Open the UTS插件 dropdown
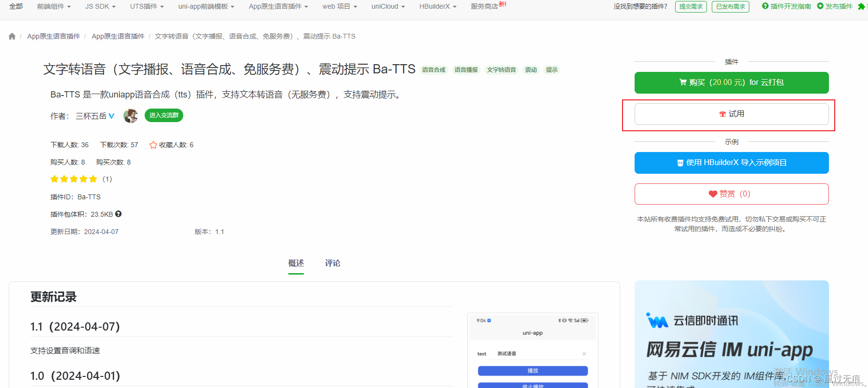Screen dimensions: 868x388 click(x=147, y=6)
